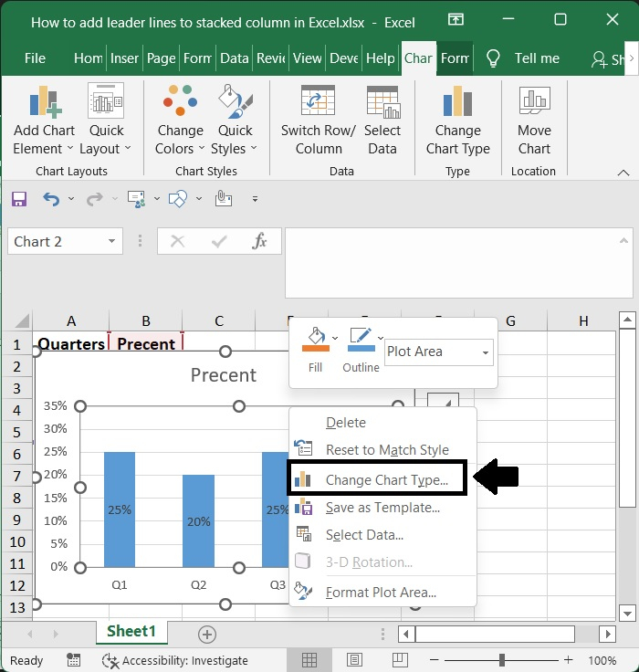Viewport: 639px width, 672px height.
Task: Select the Sheet1 tab
Action: point(131,631)
